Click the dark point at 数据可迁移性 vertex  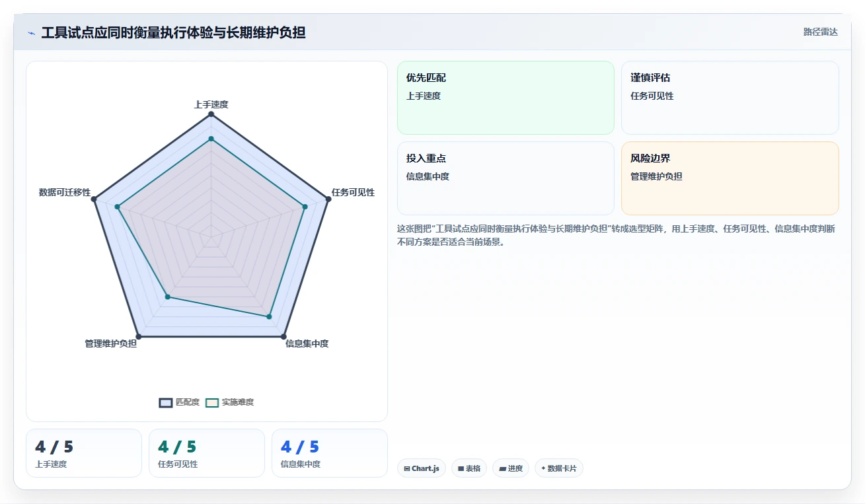[x=94, y=199]
